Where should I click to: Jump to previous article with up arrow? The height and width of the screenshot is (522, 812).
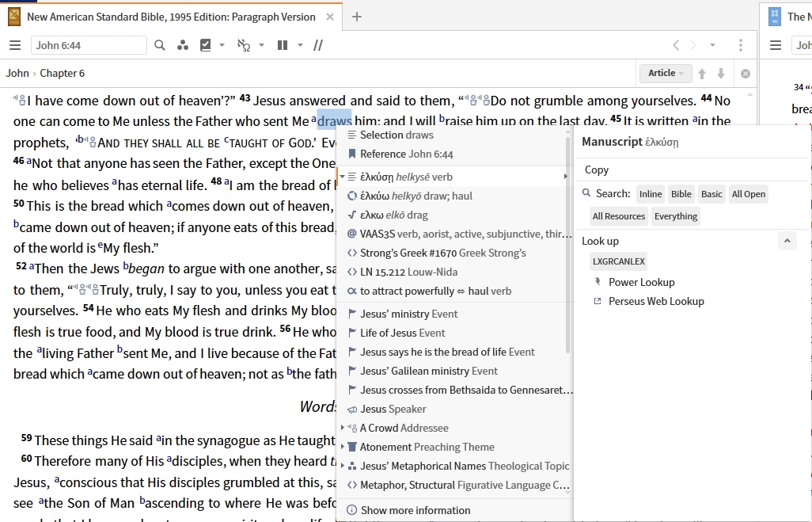(x=702, y=74)
